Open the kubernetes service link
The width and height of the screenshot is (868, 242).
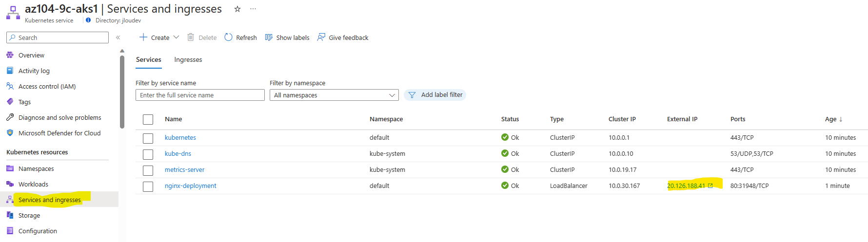(x=180, y=137)
